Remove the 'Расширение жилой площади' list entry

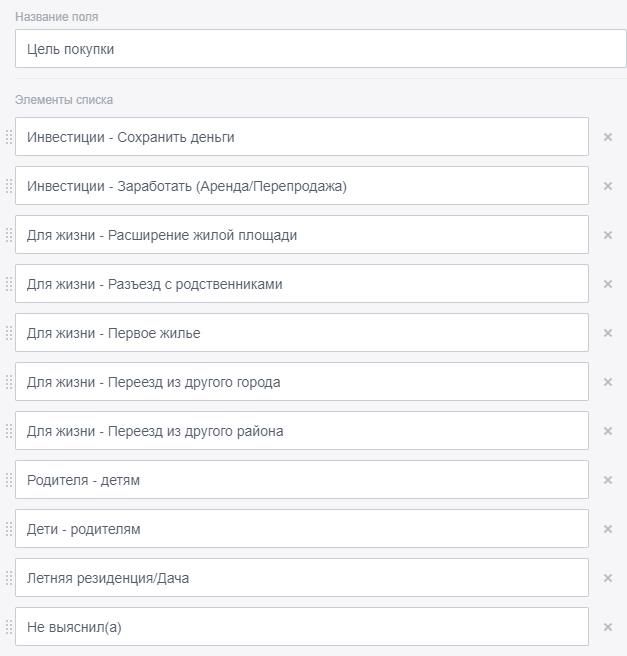(608, 235)
